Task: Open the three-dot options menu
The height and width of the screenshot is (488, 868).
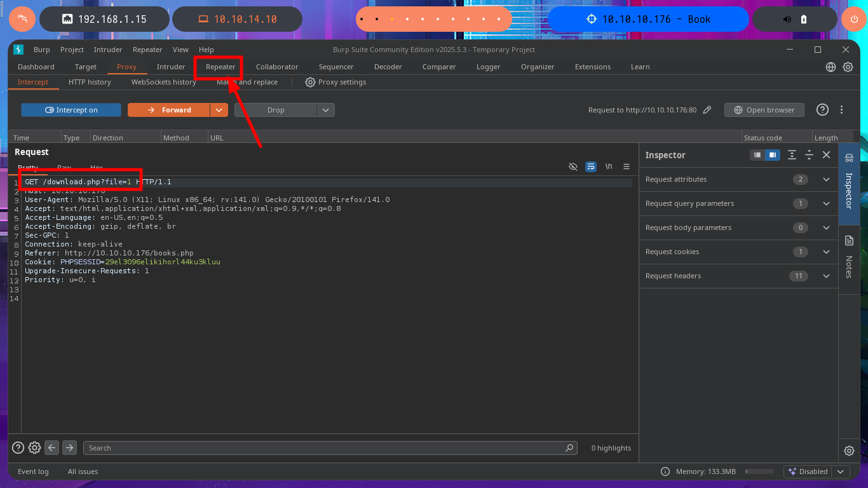Action: (x=841, y=110)
